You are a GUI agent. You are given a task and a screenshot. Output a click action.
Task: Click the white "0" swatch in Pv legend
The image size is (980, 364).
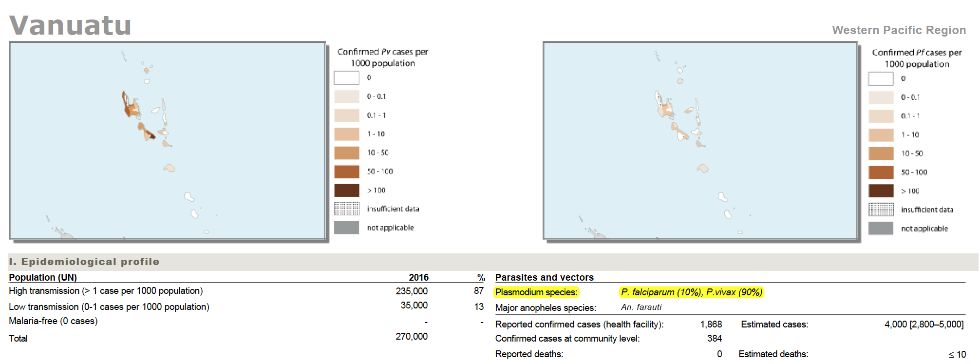click(347, 77)
